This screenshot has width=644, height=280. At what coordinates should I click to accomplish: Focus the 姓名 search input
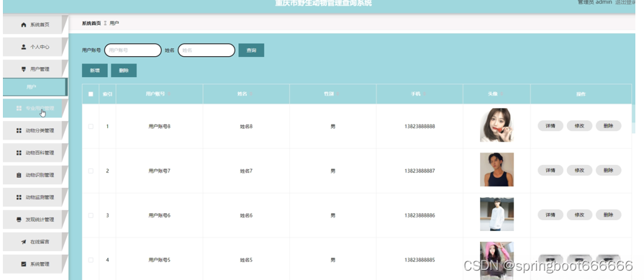(207, 50)
